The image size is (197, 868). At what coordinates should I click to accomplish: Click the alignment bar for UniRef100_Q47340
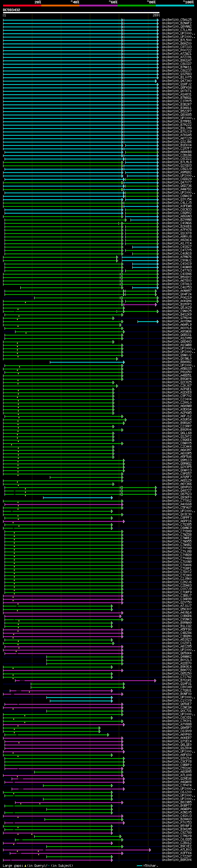coord(80,81)
